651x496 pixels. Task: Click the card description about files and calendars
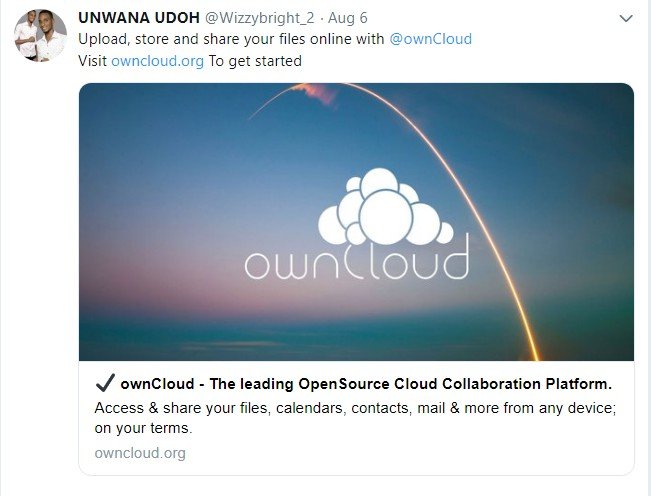[355, 418]
